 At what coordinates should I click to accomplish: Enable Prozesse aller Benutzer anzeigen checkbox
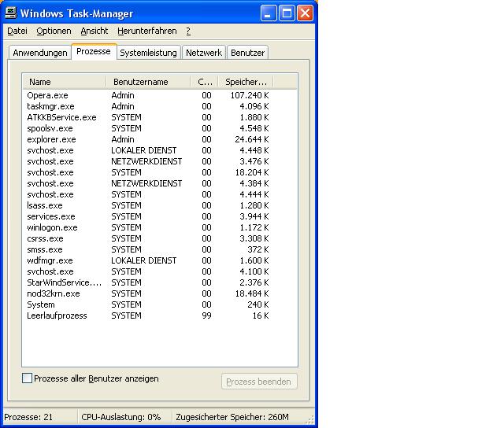coord(28,378)
